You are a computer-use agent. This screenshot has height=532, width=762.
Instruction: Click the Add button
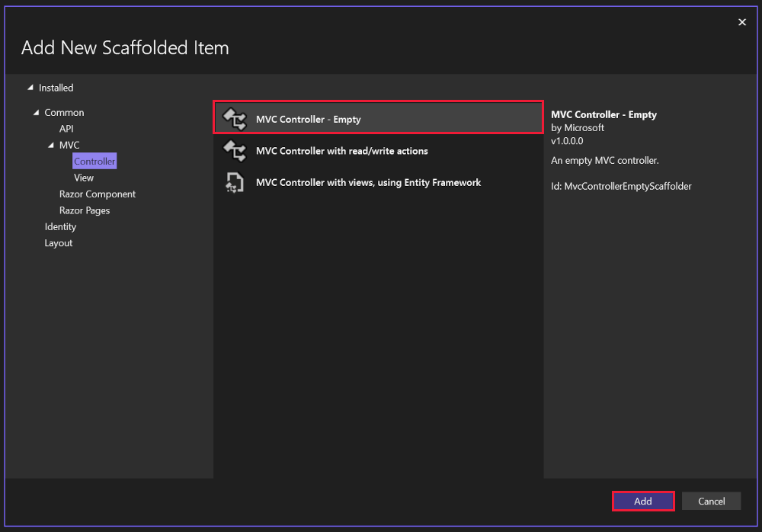point(642,501)
